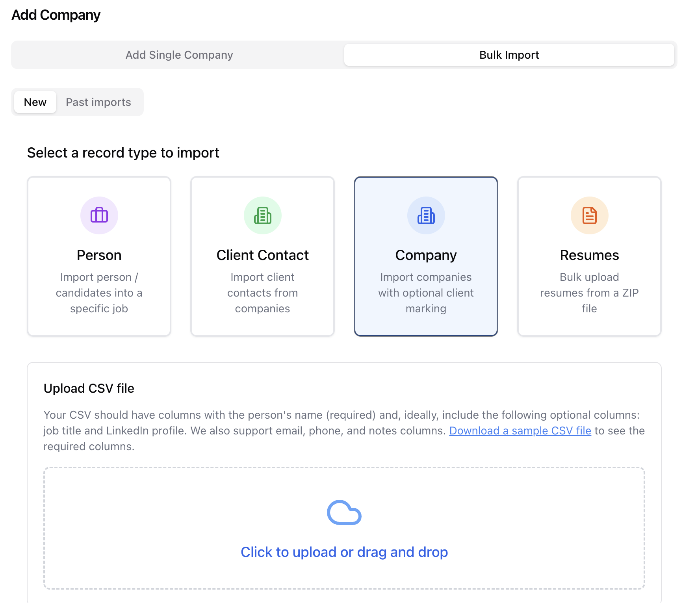
Task: Click the green building Client Contact icon
Action: click(x=263, y=215)
